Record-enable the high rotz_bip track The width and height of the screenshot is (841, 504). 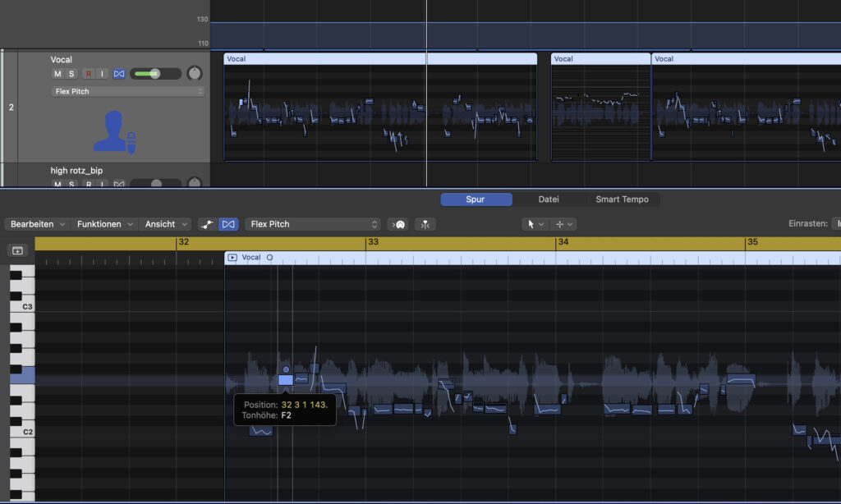(x=89, y=184)
